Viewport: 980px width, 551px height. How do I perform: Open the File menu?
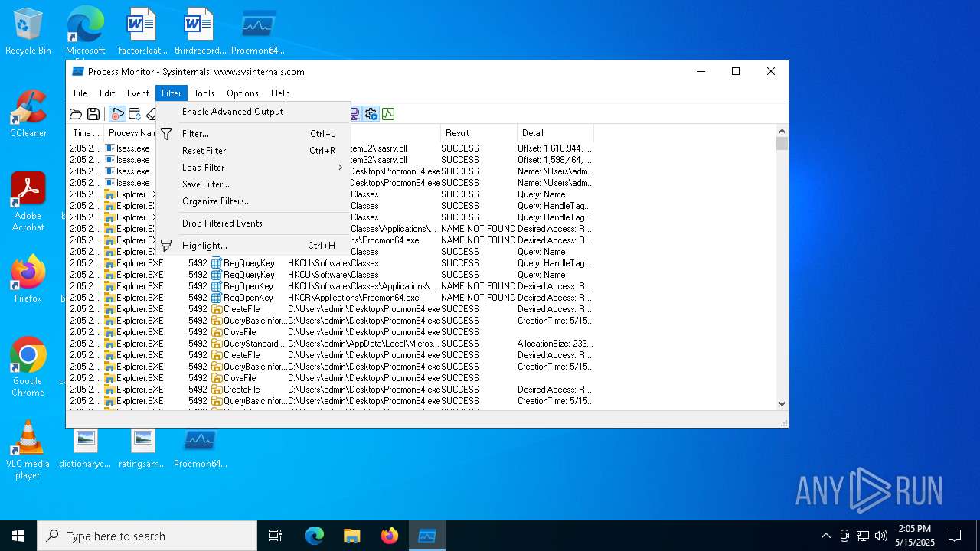click(80, 93)
